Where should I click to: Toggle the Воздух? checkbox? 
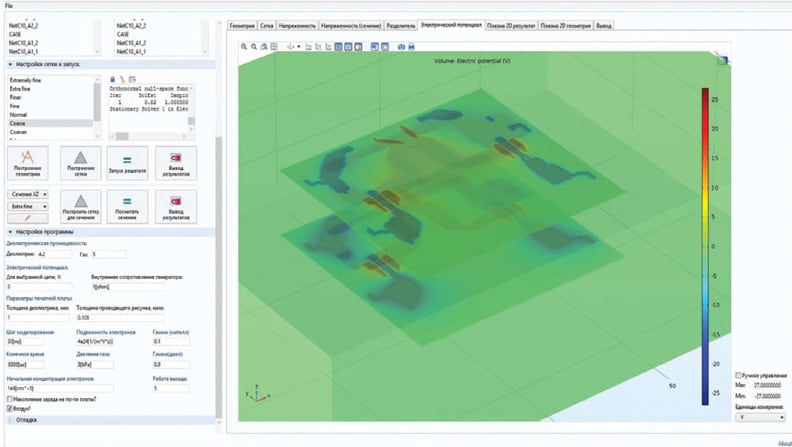(10, 408)
